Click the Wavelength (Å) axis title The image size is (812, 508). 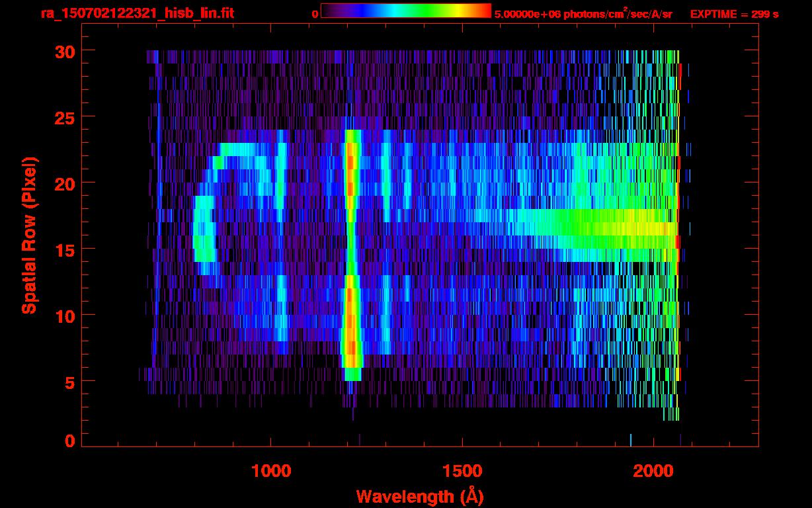tap(419, 496)
